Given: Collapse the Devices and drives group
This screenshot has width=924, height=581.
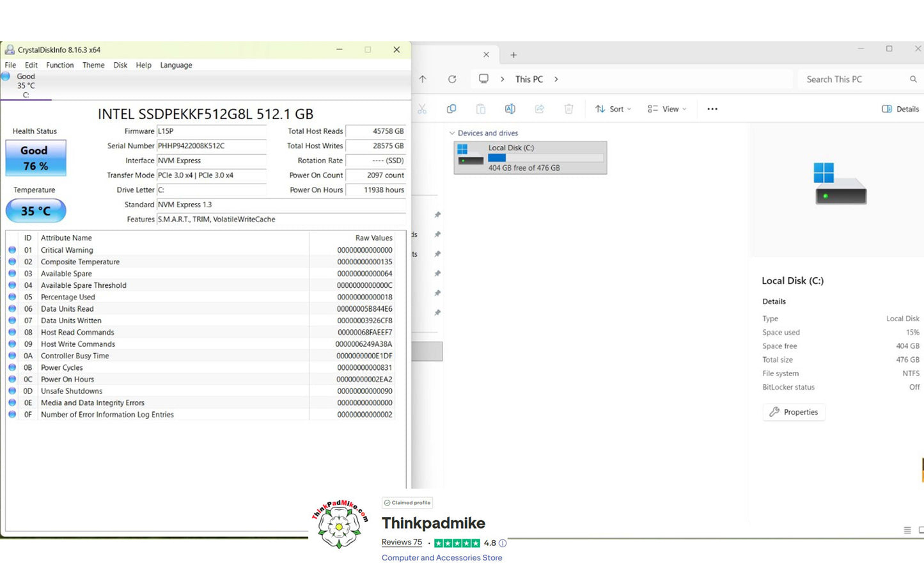Looking at the screenshot, I should 452,133.
